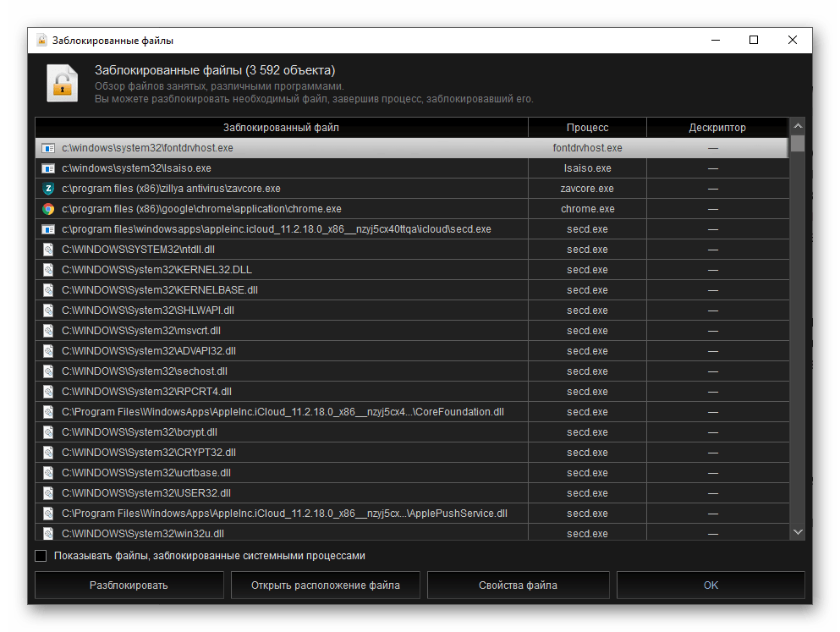
Task: Click the window title bar lock icon
Action: click(41, 40)
